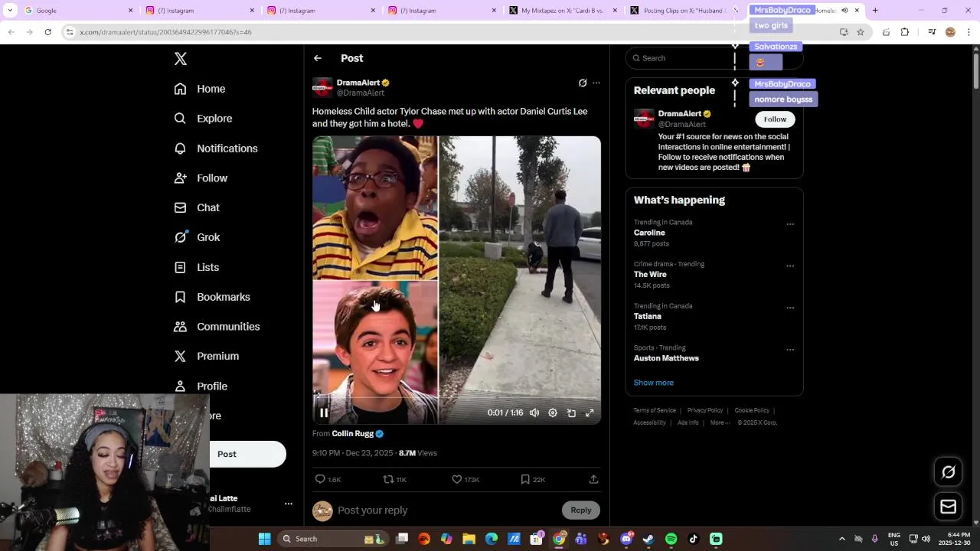Expand video to fullscreen
This screenshot has height=551, width=980.
[x=590, y=413]
